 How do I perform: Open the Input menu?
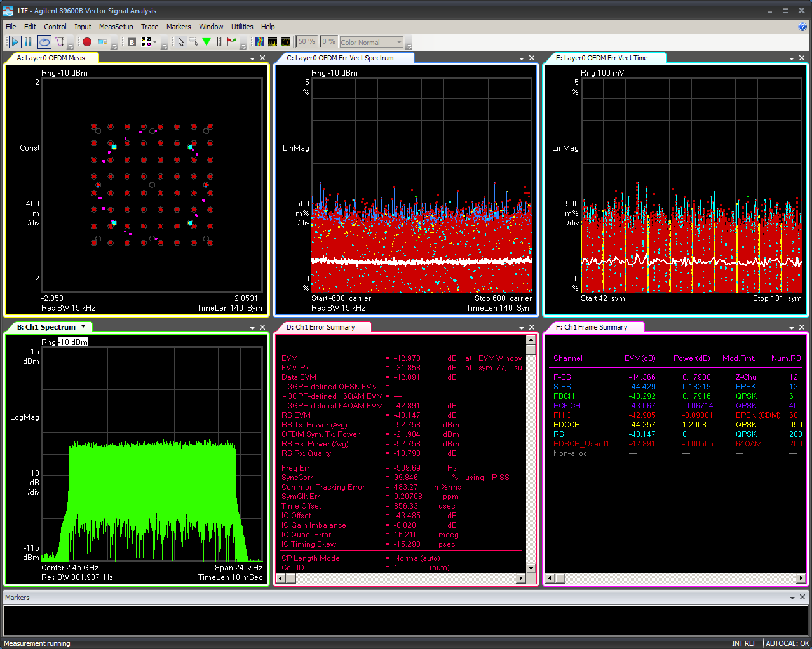pos(83,27)
